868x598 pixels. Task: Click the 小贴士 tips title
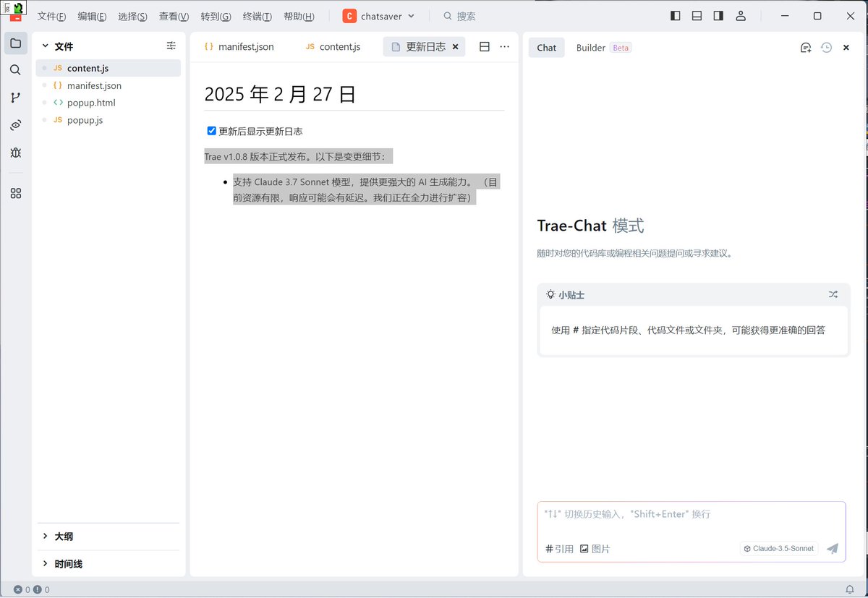[571, 295]
